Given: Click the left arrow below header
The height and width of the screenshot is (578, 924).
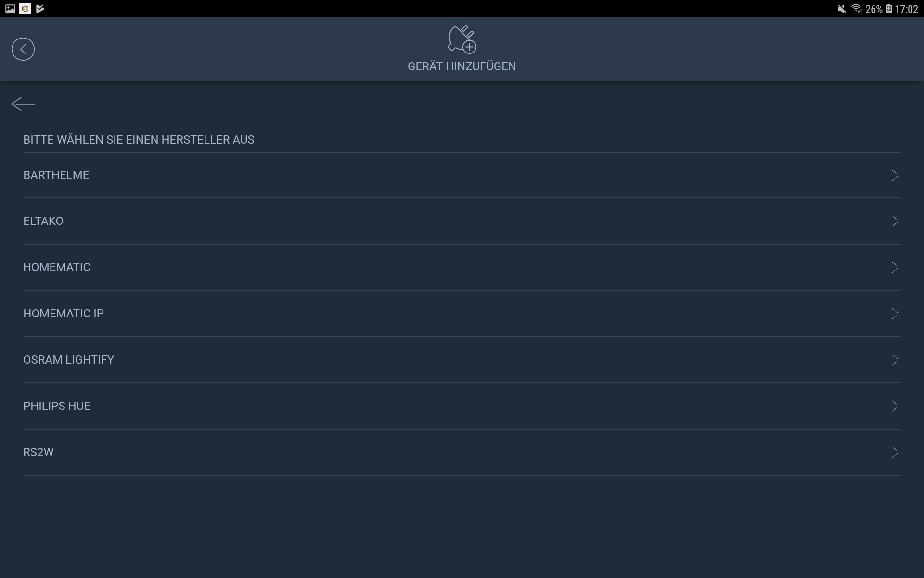Looking at the screenshot, I should pos(23,104).
